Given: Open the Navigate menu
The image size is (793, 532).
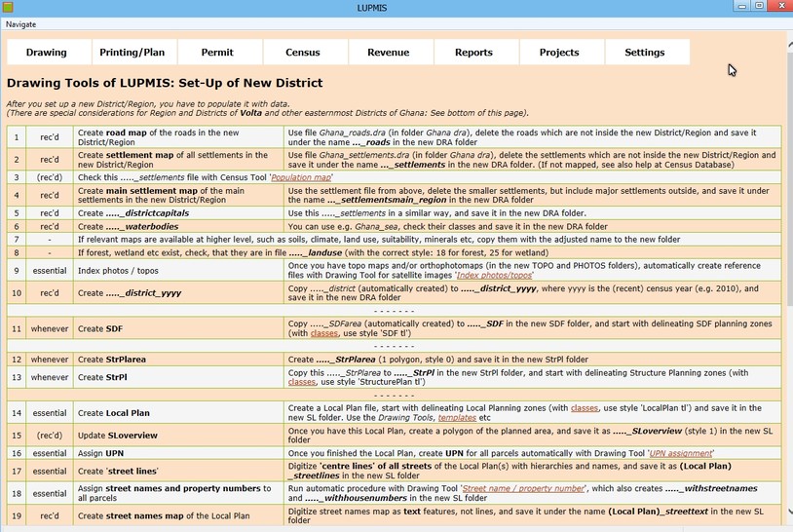Looking at the screenshot, I should tap(20, 24).
